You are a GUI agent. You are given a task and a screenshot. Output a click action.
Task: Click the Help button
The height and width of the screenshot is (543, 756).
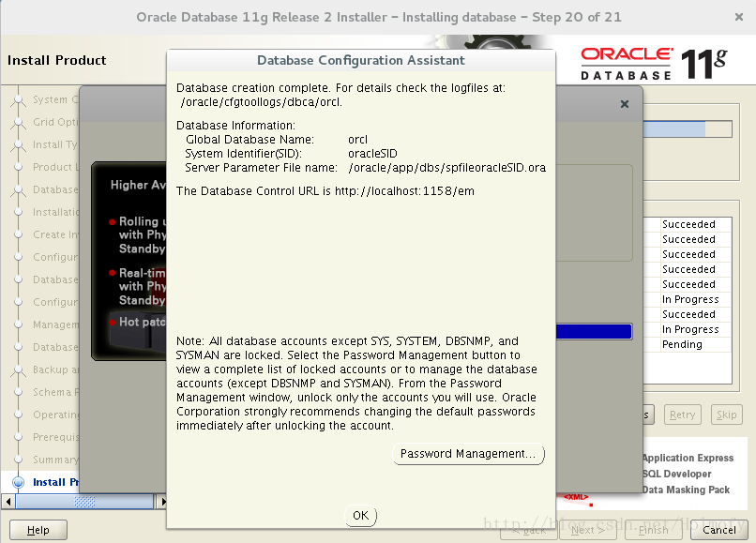pos(38,530)
